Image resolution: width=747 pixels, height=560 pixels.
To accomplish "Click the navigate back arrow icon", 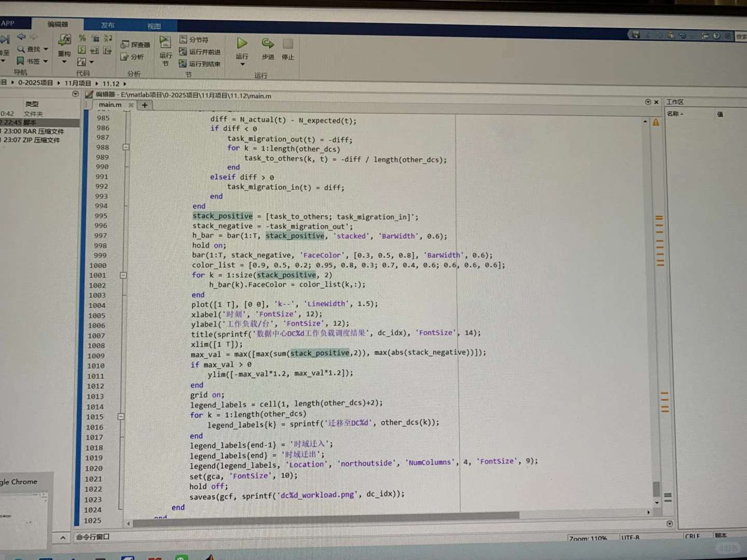I will (x=21, y=37).
